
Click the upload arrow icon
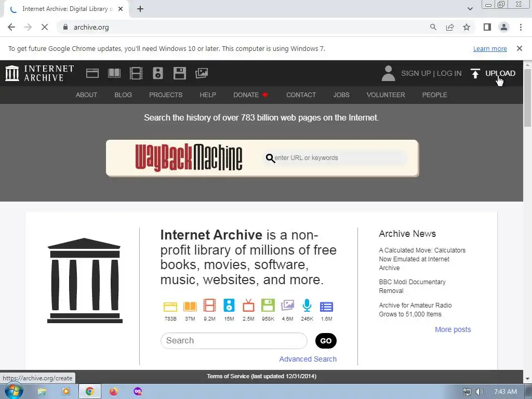pyautogui.click(x=475, y=73)
